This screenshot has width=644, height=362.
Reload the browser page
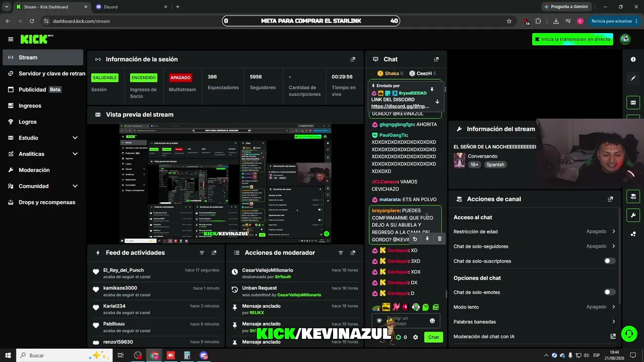[32, 21]
